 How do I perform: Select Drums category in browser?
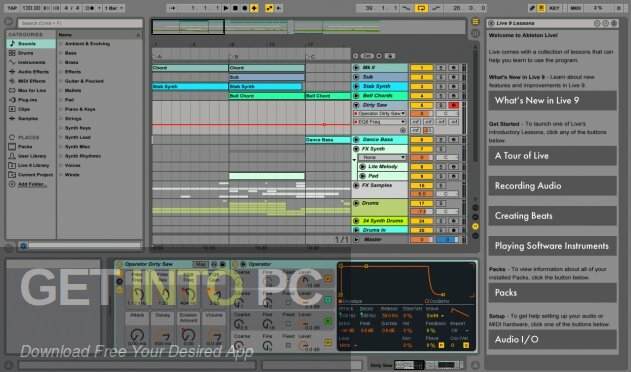coord(31,53)
